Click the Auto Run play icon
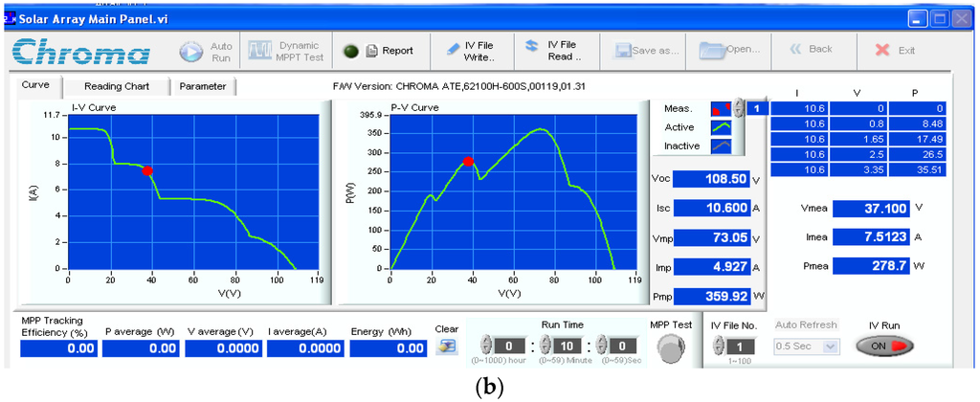 click(x=190, y=52)
